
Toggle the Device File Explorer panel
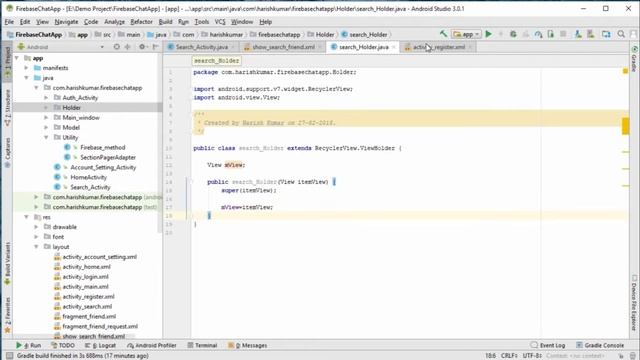[x=634, y=303]
